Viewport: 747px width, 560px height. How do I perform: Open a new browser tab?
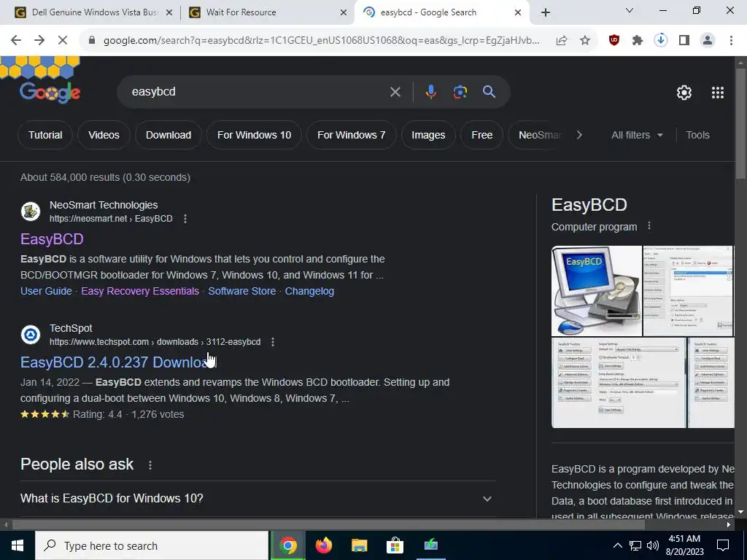tap(546, 12)
